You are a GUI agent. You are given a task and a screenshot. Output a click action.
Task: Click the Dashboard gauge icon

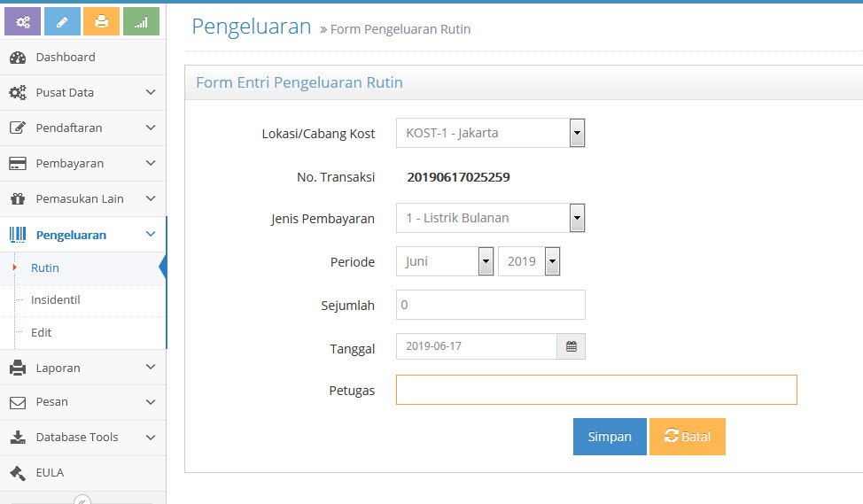click(x=18, y=58)
